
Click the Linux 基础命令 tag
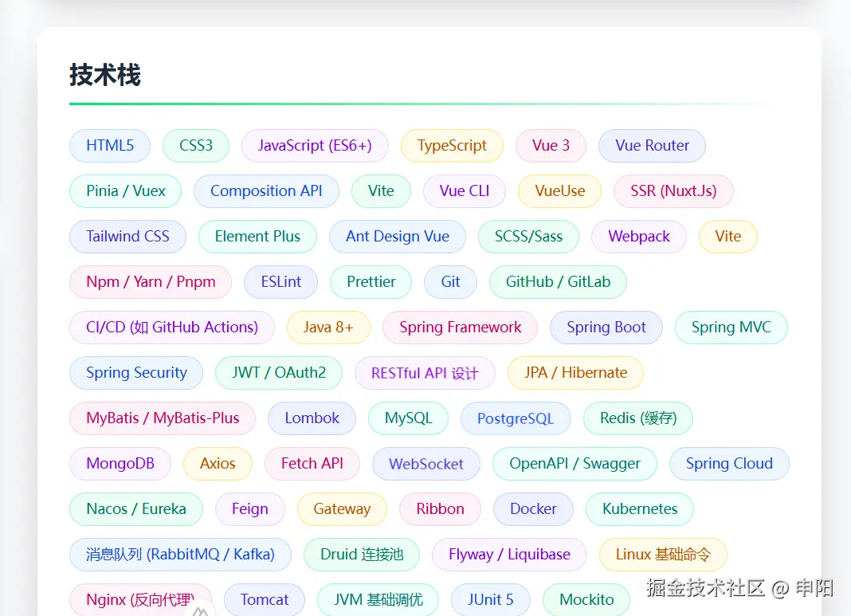(663, 555)
